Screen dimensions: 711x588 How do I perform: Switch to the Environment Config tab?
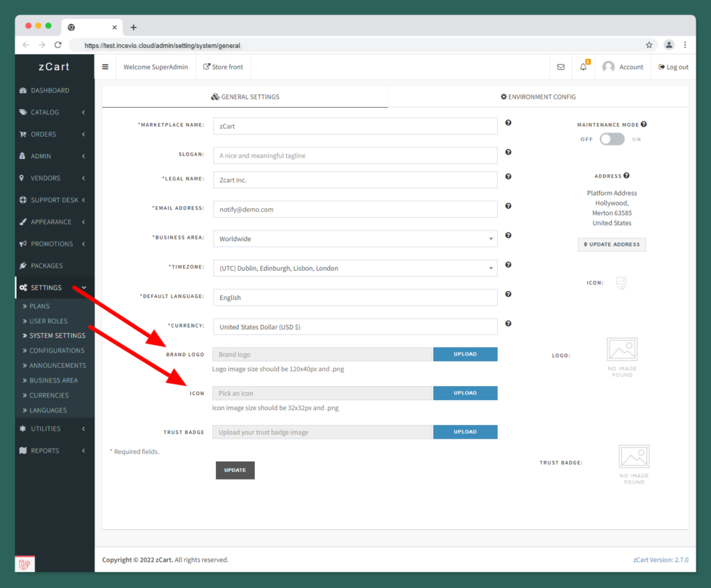538,97
